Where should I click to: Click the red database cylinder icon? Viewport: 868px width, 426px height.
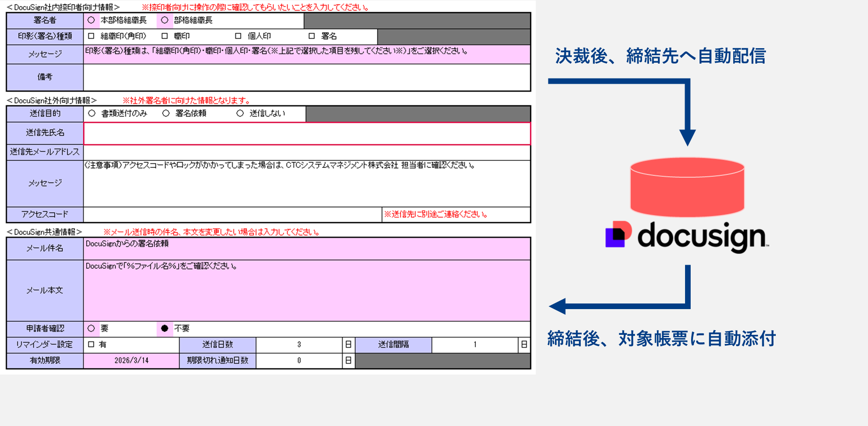point(687,187)
